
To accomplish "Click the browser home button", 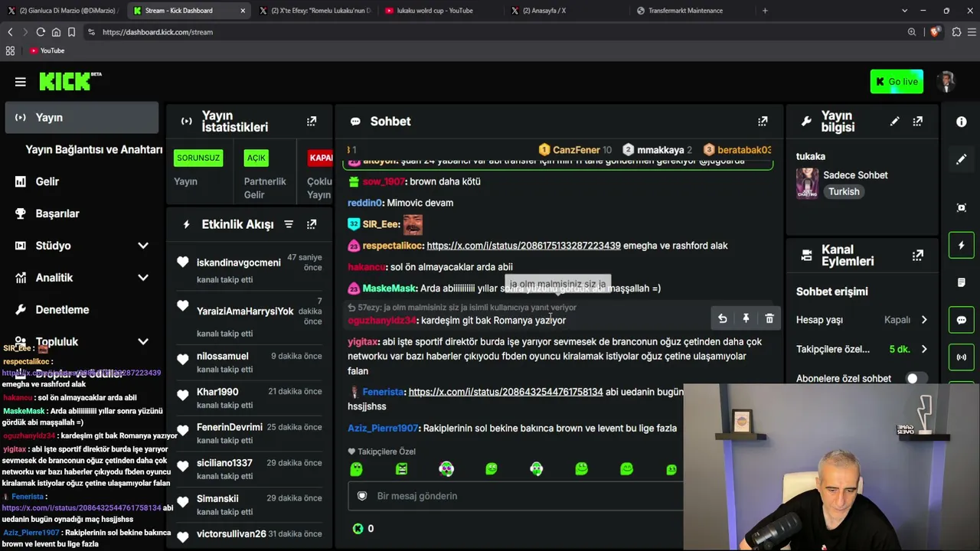I will pyautogui.click(x=56, y=32).
